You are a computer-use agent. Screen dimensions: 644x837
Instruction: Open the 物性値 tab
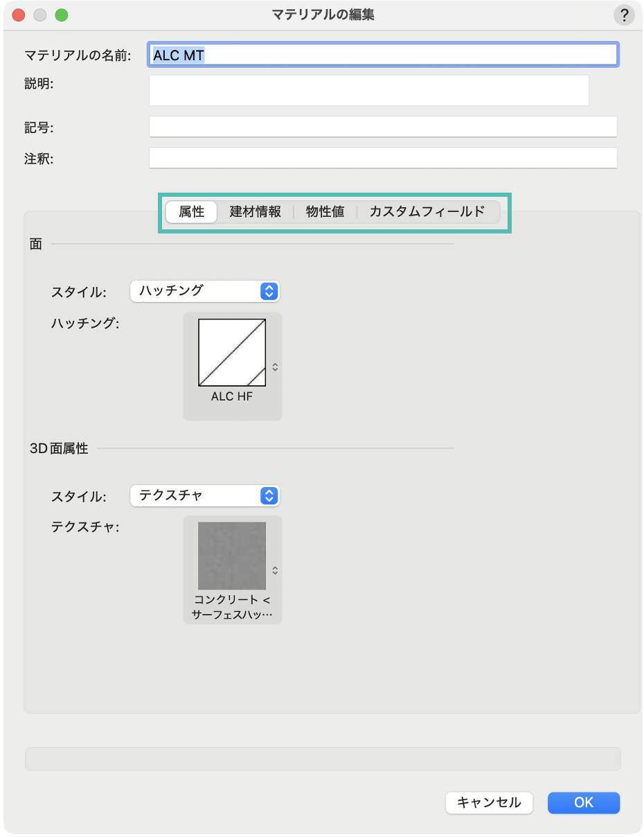click(x=325, y=212)
